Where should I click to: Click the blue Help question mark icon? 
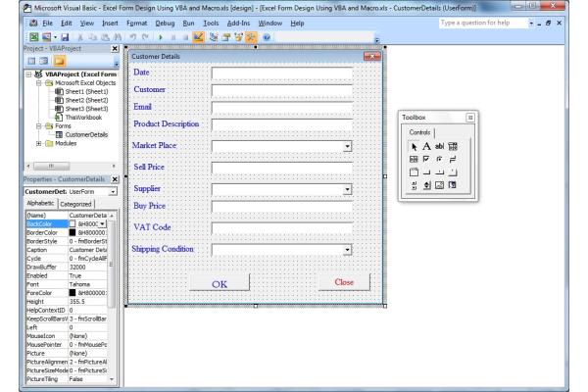tap(267, 37)
